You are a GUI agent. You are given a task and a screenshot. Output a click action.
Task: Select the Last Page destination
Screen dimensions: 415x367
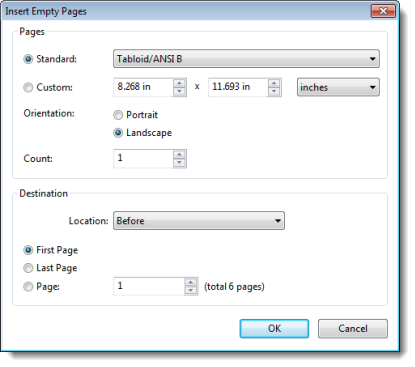(28, 268)
